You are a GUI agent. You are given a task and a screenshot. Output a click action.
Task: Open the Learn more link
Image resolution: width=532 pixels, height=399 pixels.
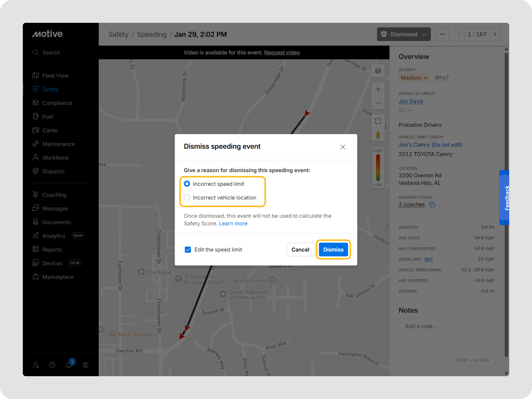click(233, 223)
